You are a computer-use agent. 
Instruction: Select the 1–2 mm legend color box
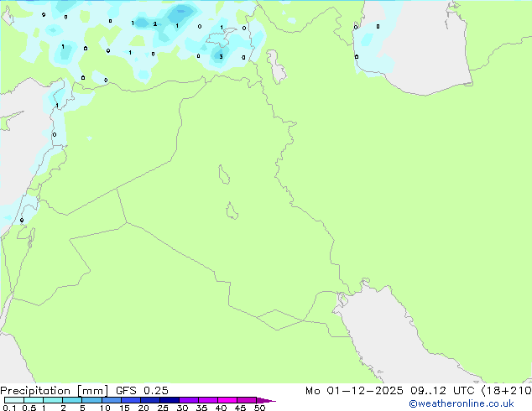pos(53,400)
